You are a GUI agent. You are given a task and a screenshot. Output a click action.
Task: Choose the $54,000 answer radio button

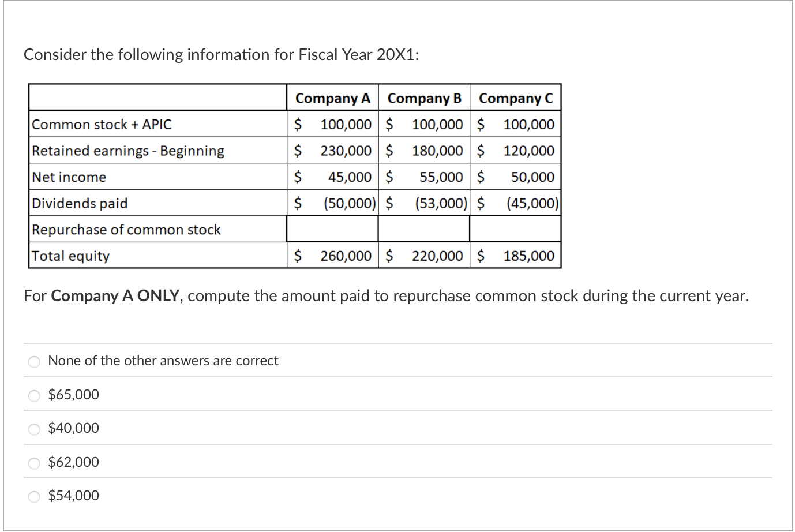[x=35, y=496]
